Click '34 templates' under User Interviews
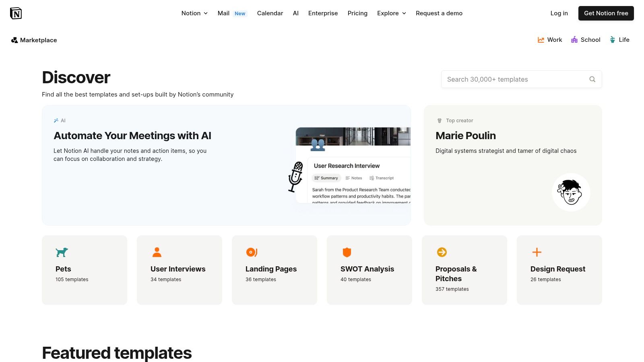644x362 pixels. coord(166,280)
